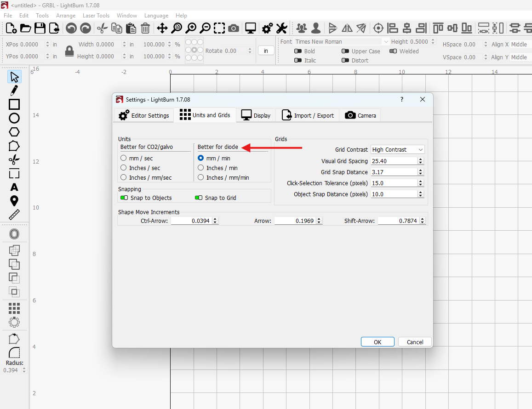
Task: Open the Circular Array tool
Action: coord(14,322)
